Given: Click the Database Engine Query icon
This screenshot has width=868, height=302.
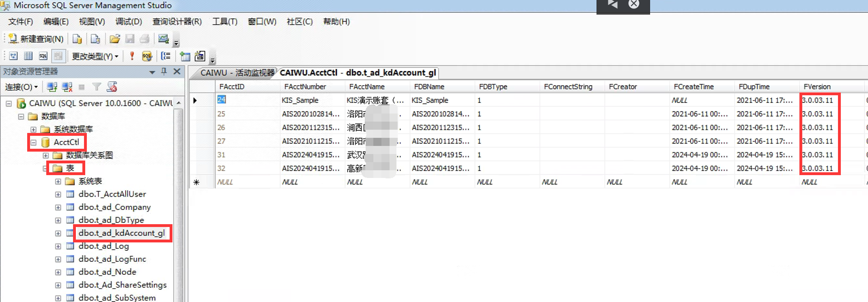Looking at the screenshot, I should tap(77, 39).
